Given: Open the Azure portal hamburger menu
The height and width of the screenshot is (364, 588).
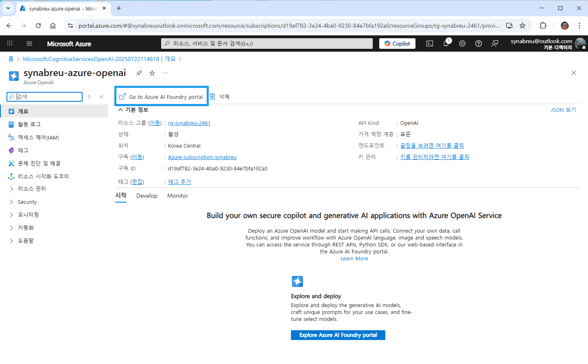Looking at the screenshot, I should pyautogui.click(x=29, y=44).
